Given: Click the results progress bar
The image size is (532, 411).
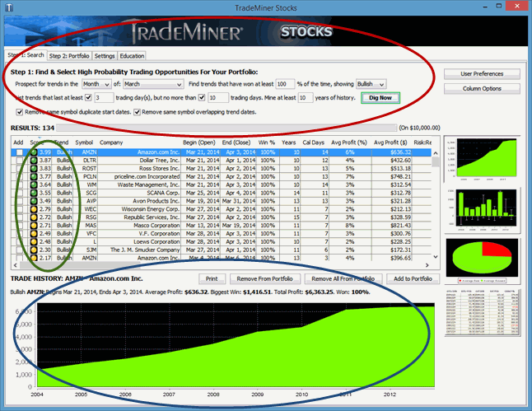Looking at the screenshot, I should tap(226, 128).
